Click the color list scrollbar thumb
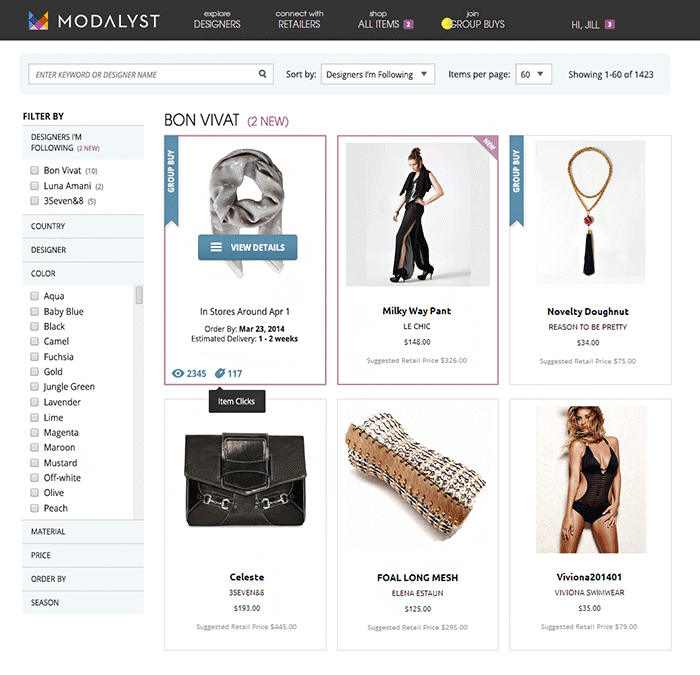This screenshot has width=700, height=675. (x=139, y=295)
